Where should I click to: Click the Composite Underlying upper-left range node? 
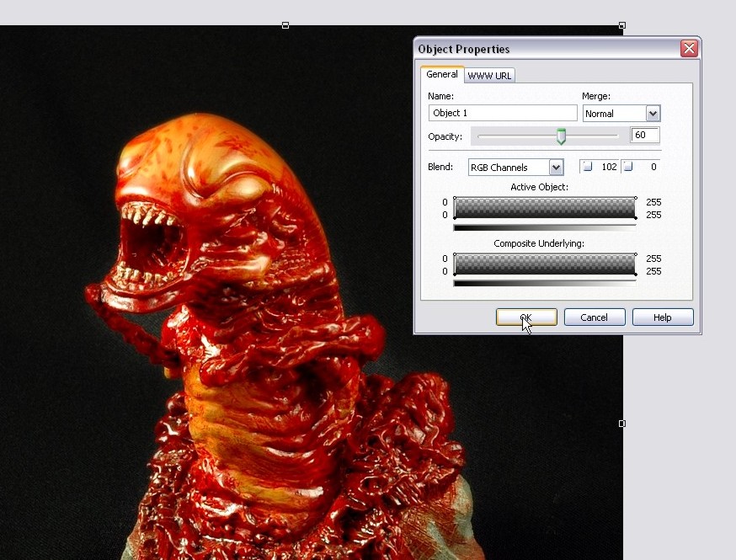click(455, 254)
